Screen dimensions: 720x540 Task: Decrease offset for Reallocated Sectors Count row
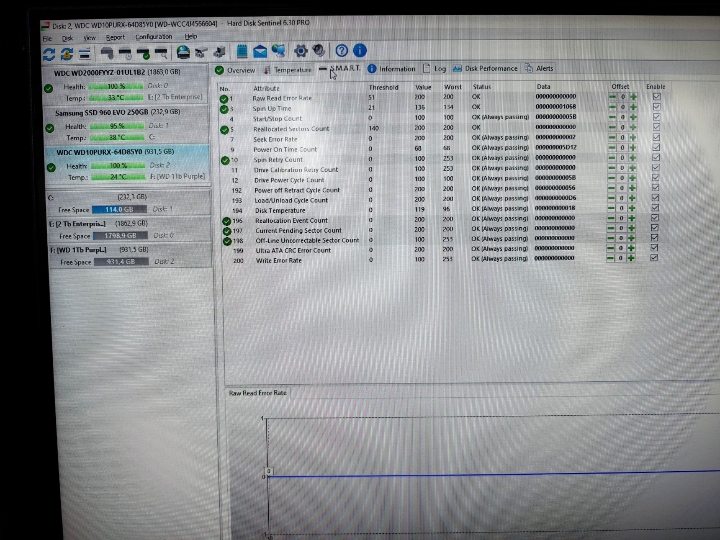click(x=612, y=127)
